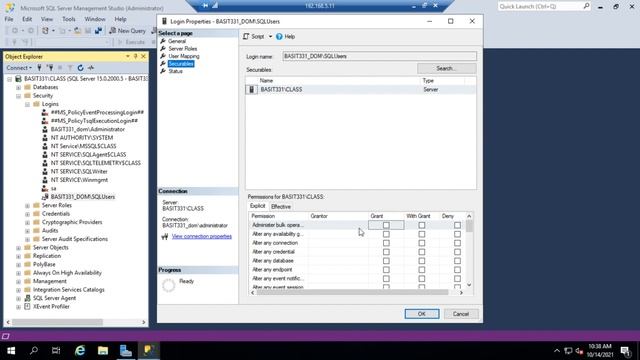
Task: Check Deny for Alter any event notification
Action: pyautogui.click(x=457, y=279)
